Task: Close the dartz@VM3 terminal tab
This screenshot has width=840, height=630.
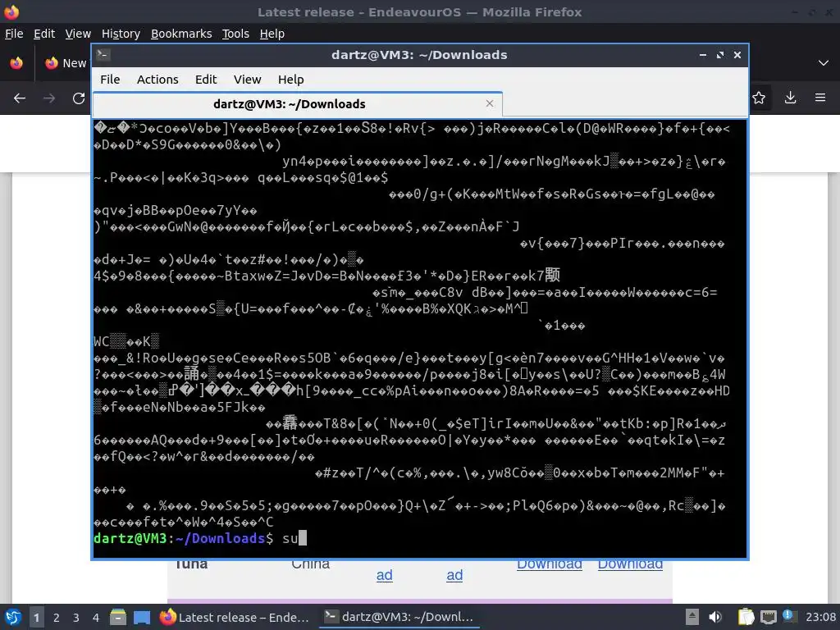Action: [489, 103]
